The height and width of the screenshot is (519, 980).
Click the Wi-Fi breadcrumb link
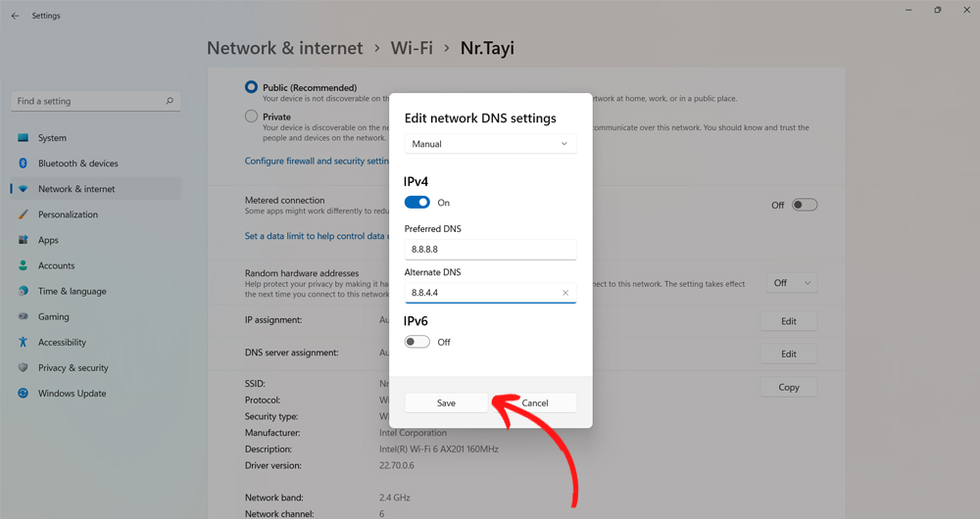point(412,48)
